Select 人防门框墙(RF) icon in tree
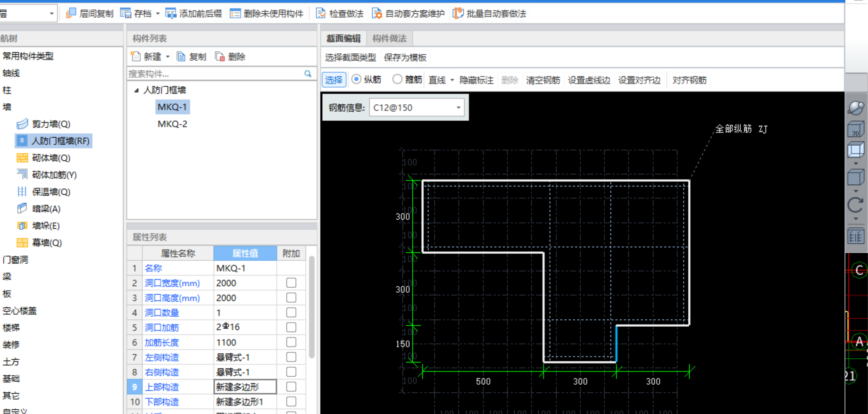 tap(22, 141)
